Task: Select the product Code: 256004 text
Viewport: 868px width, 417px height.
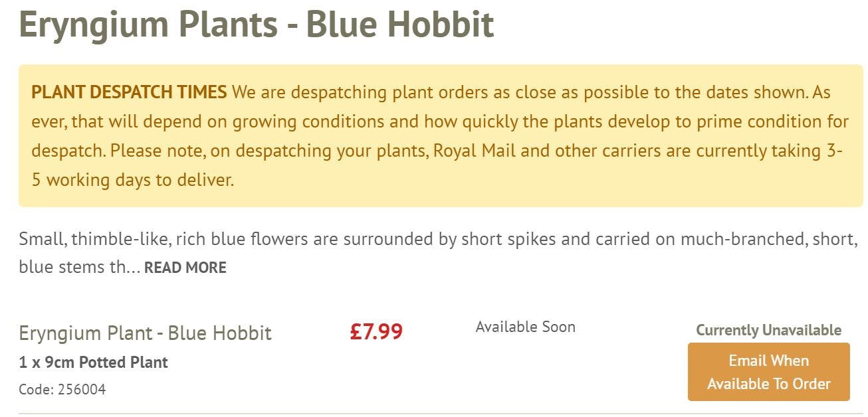Action: 62,389
